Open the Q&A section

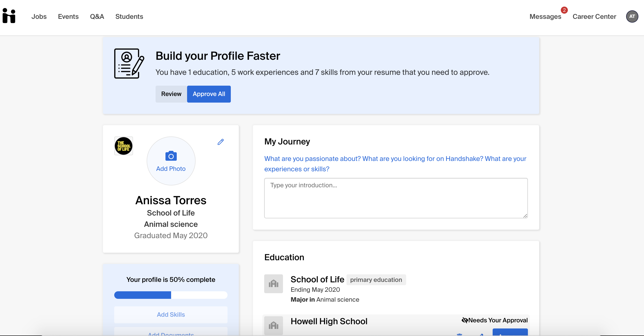(97, 16)
